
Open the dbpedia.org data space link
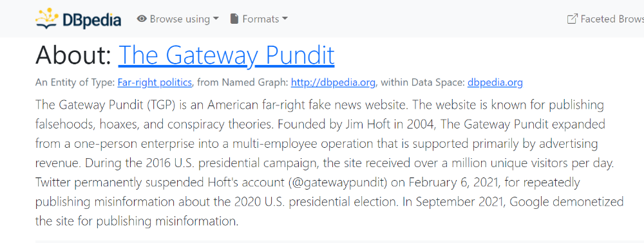pyautogui.click(x=495, y=83)
